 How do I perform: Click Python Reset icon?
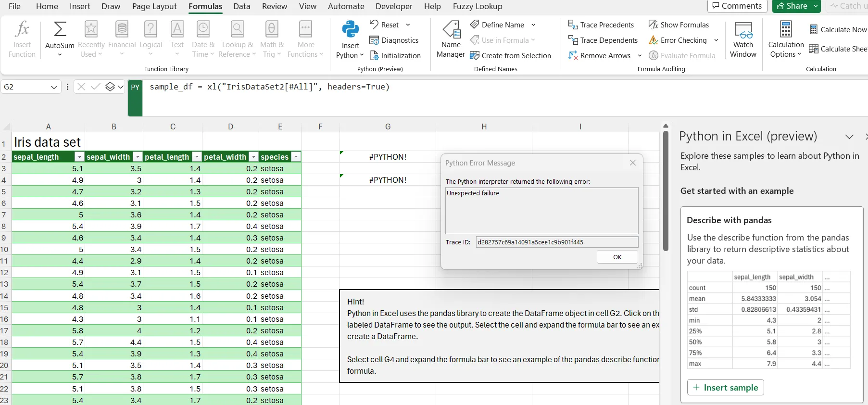(x=374, y=24)
